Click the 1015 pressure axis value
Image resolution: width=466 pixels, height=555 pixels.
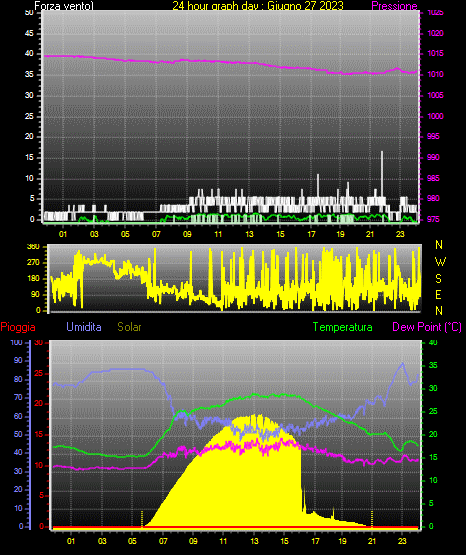tap(435, 53)
